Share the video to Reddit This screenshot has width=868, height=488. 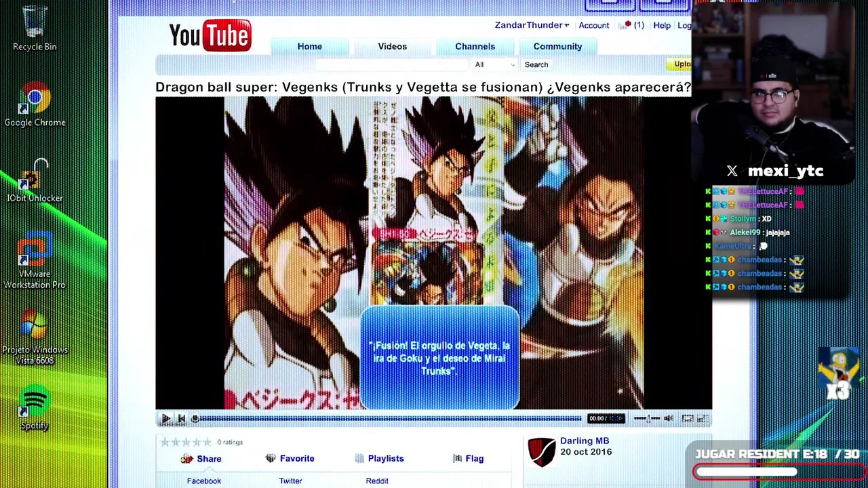click(x=377, y=481)
